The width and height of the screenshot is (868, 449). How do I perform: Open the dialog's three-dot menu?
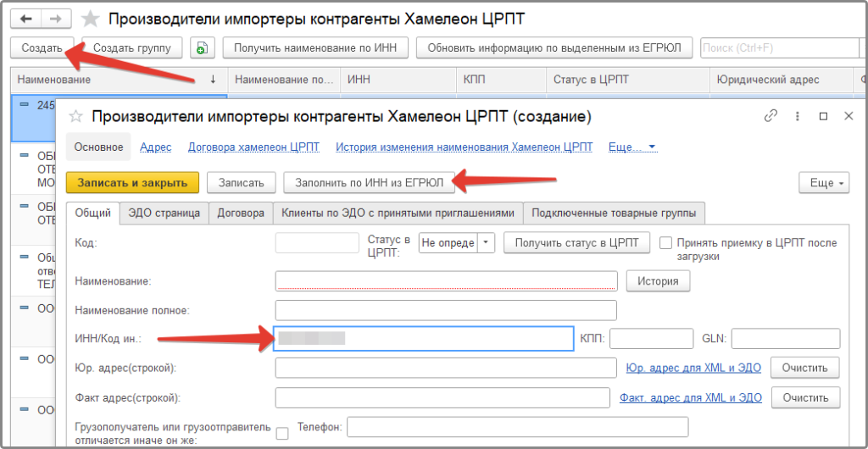pos(798,116)
